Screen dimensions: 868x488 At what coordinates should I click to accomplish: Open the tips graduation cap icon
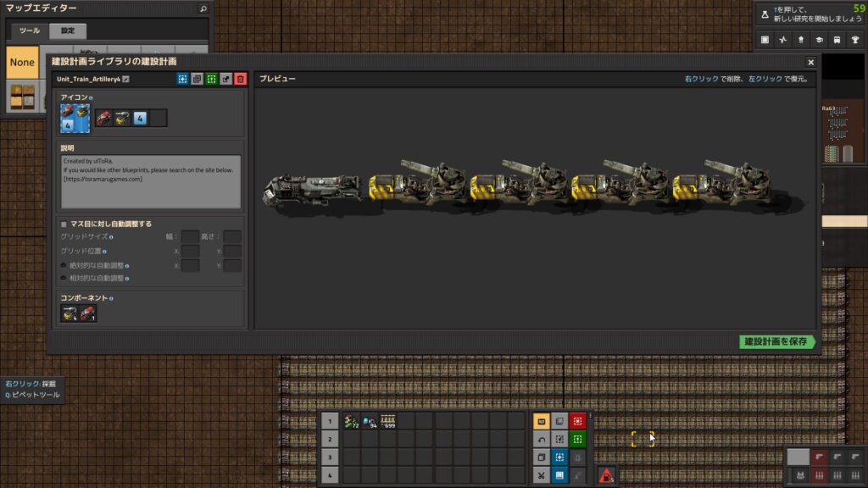click(x=819, y=40)
